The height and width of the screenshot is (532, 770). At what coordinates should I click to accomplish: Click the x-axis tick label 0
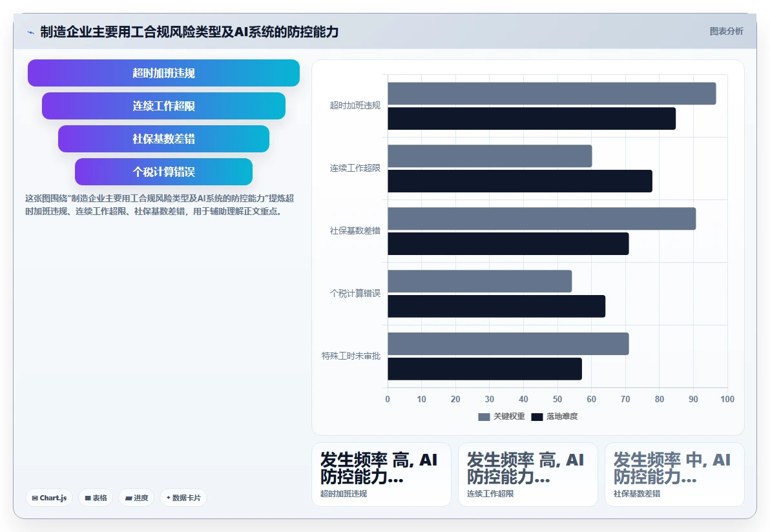coord(388,400)
